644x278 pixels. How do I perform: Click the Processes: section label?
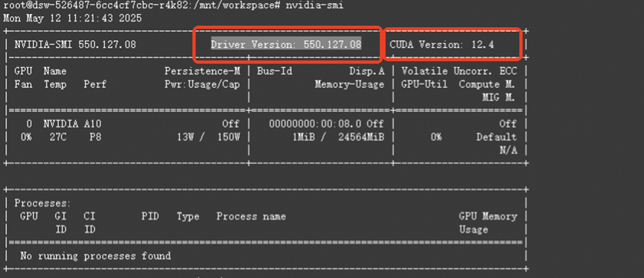click(x=42, y=203)
